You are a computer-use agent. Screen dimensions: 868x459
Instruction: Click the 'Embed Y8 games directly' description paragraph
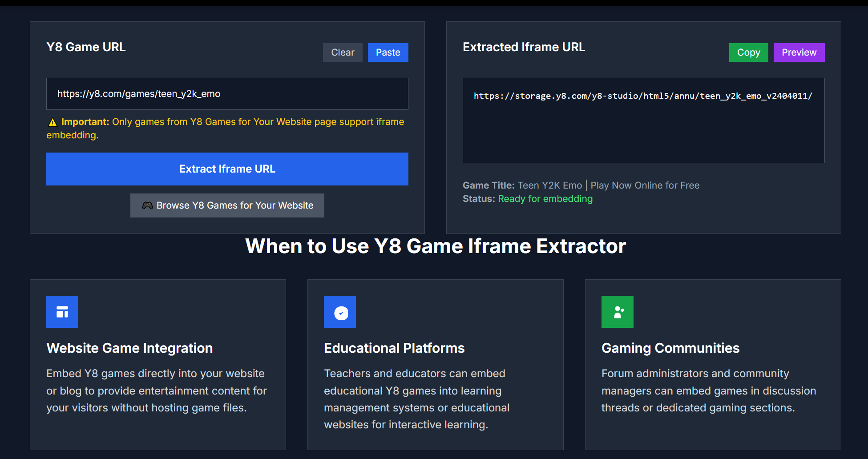point(157,391)
